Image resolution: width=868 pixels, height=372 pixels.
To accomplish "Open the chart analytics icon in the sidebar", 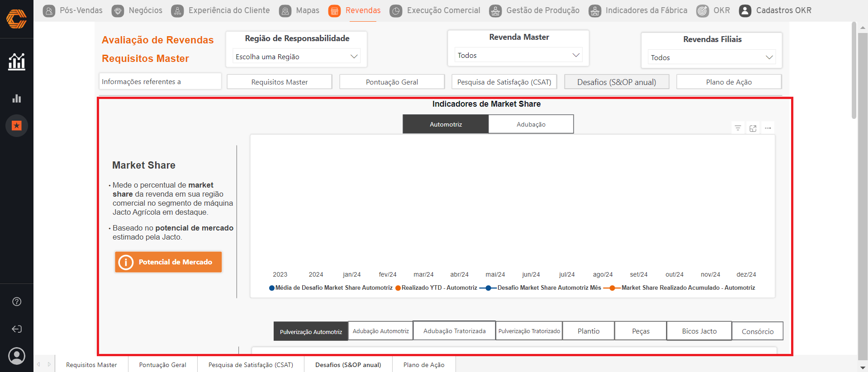I will point(17,61).
